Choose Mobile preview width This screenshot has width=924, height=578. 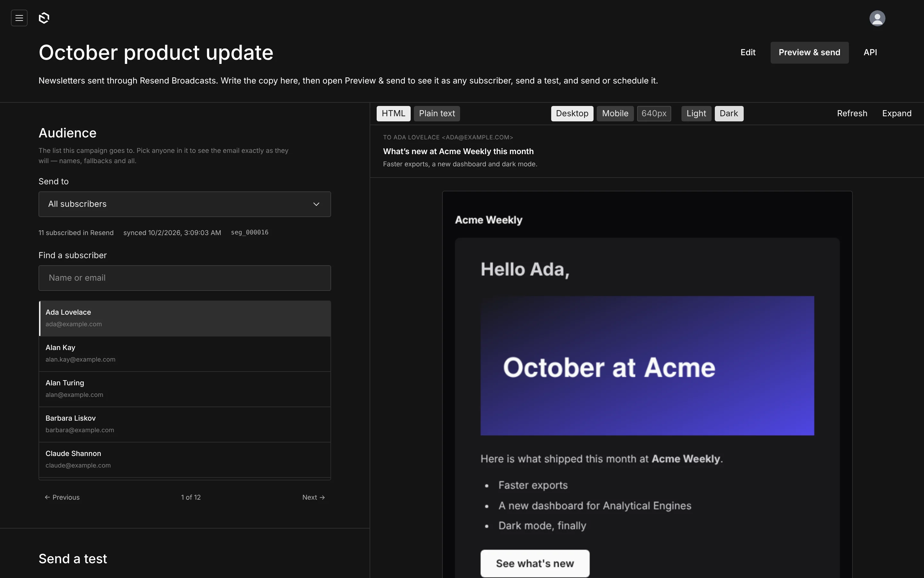[615, 114]
